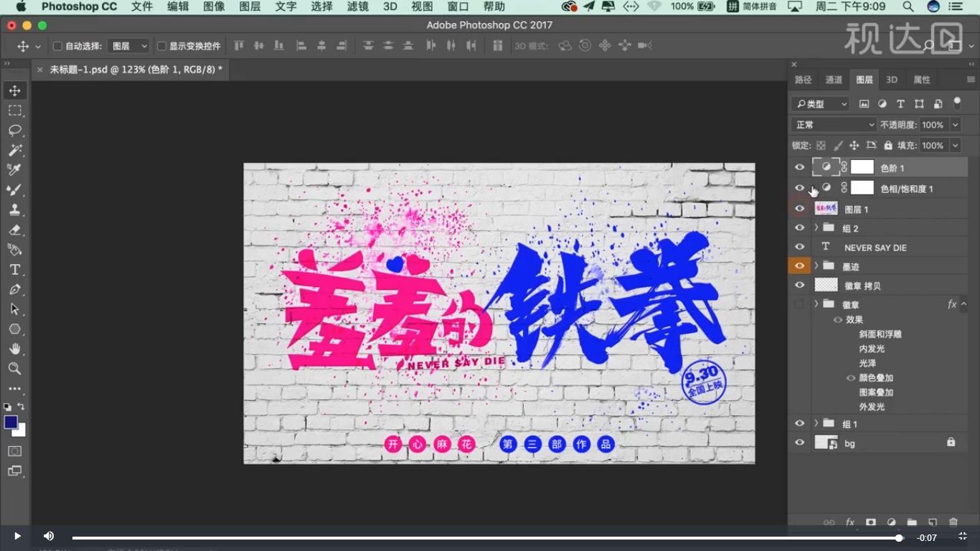980x551 pixels.
Task: Hide the 色阶 1 layer
Action: pyautogui.click(x=800, y=167)
